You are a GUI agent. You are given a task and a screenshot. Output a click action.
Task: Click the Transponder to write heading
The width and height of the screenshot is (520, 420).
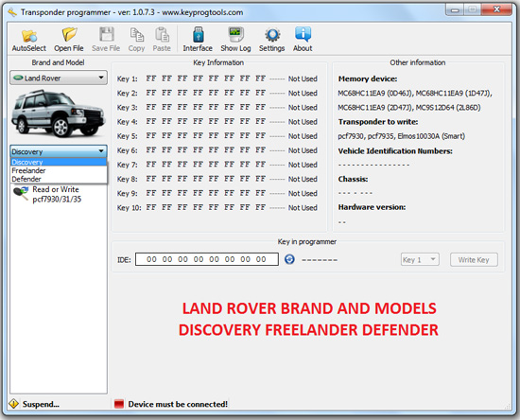pos(378,122)
